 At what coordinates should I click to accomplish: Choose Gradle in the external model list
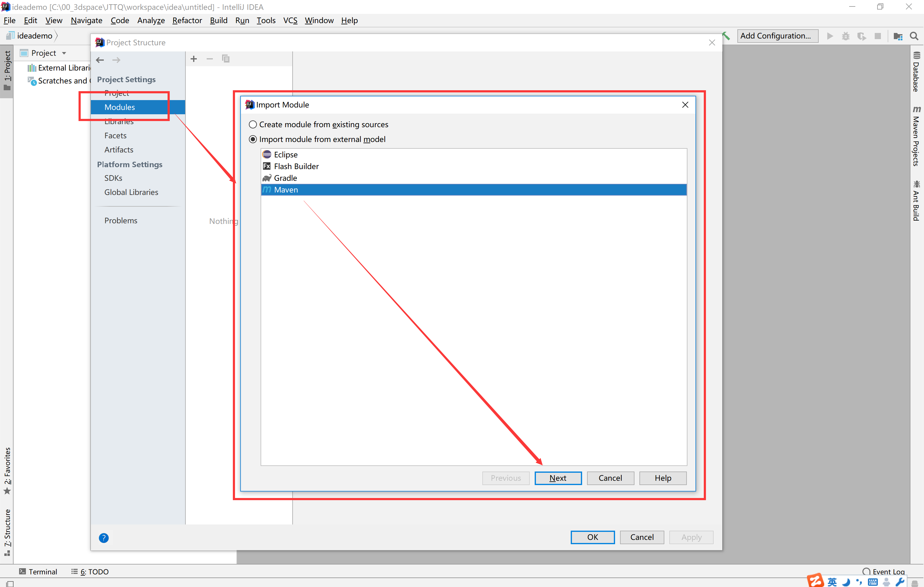point(285,178)
